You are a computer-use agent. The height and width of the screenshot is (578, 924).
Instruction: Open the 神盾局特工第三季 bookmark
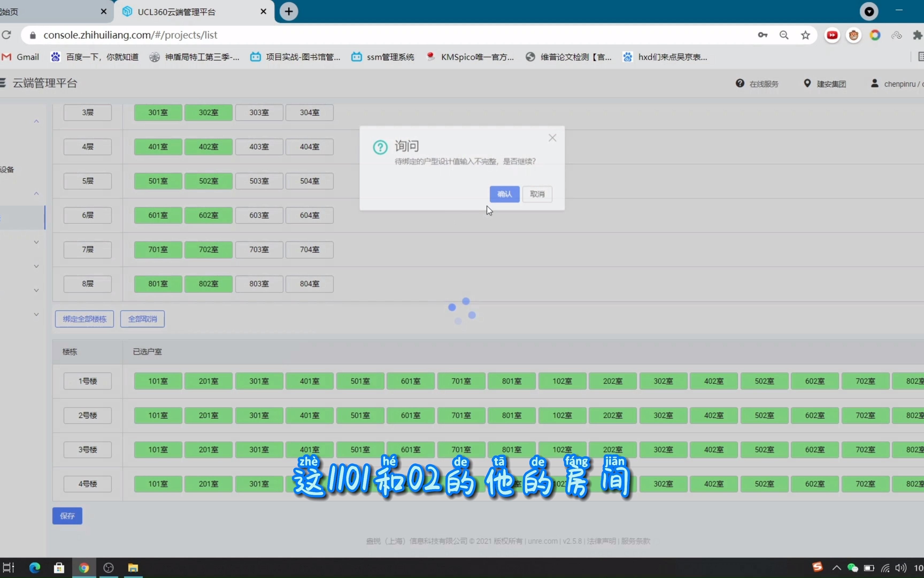pyautogui.click(x=194, y=57)
